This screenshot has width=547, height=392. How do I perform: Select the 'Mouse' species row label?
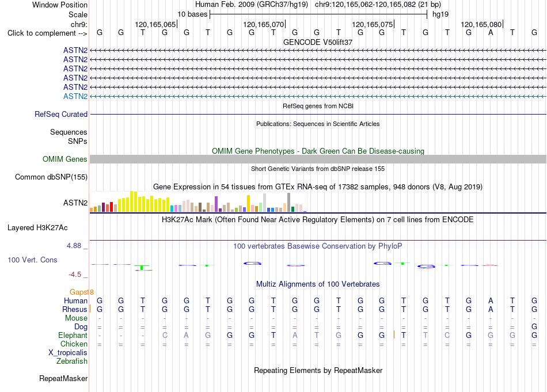click(x=76, y=318)
